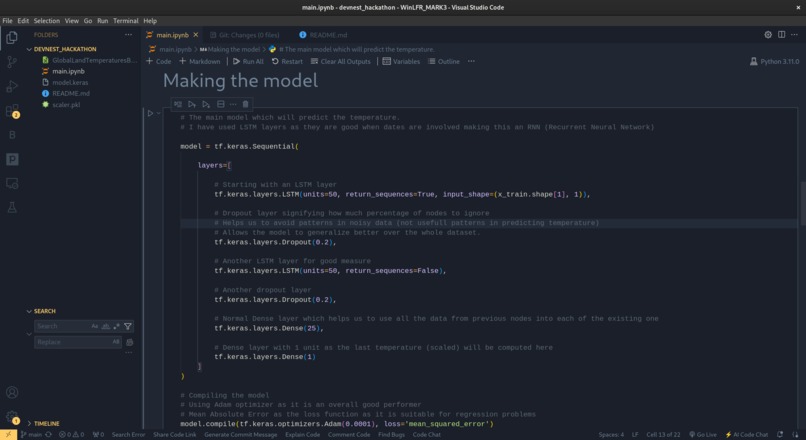The width and height of the screenshot is (806, 440).
Task: Open the File menu
Action: (7, 21)
